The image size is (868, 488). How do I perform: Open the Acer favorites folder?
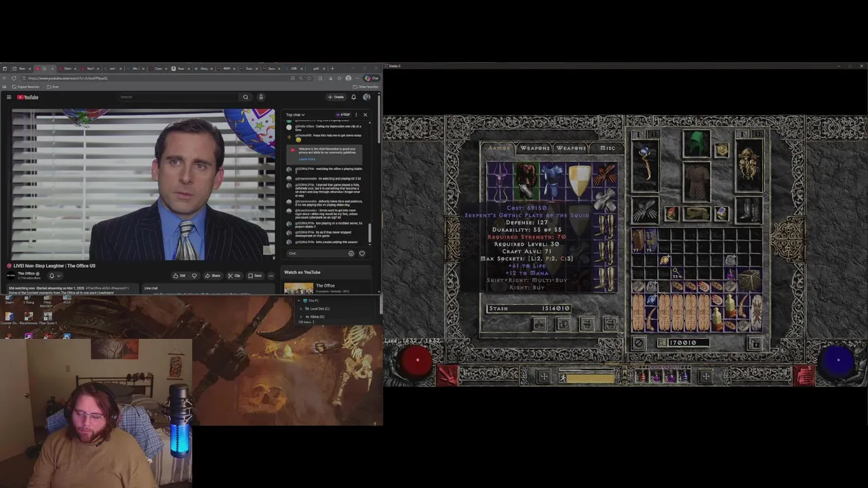[x=54, y=87]
